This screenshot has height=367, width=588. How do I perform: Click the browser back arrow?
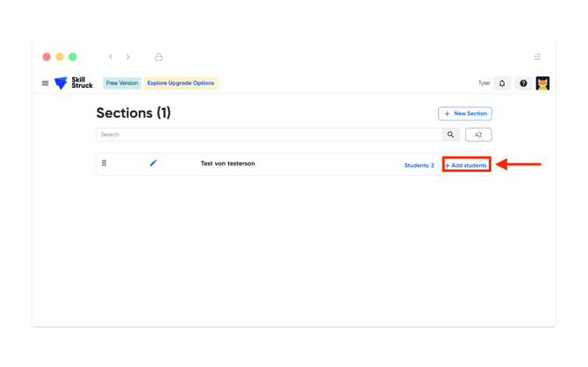pyautogui.click(x=111, y=57)
